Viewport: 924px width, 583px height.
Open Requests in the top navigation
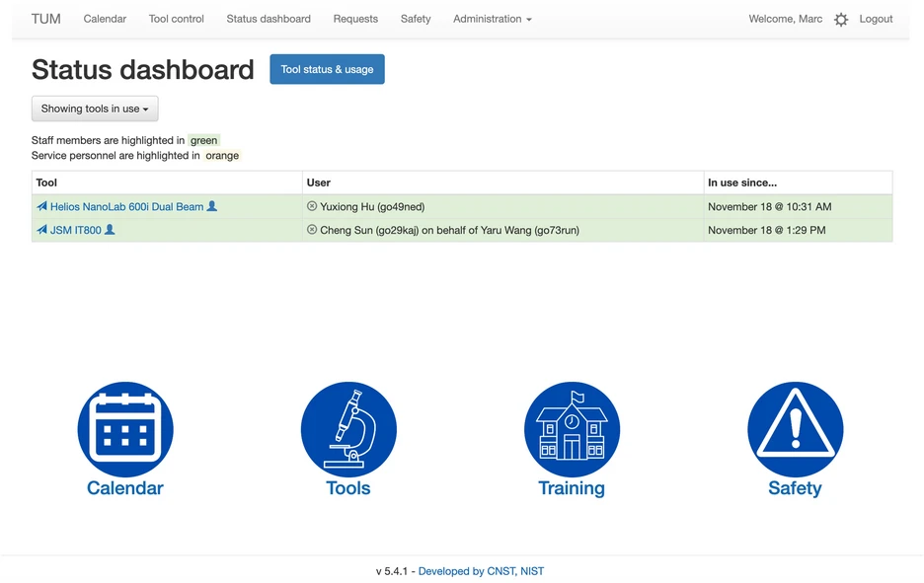tap(355, 19)
